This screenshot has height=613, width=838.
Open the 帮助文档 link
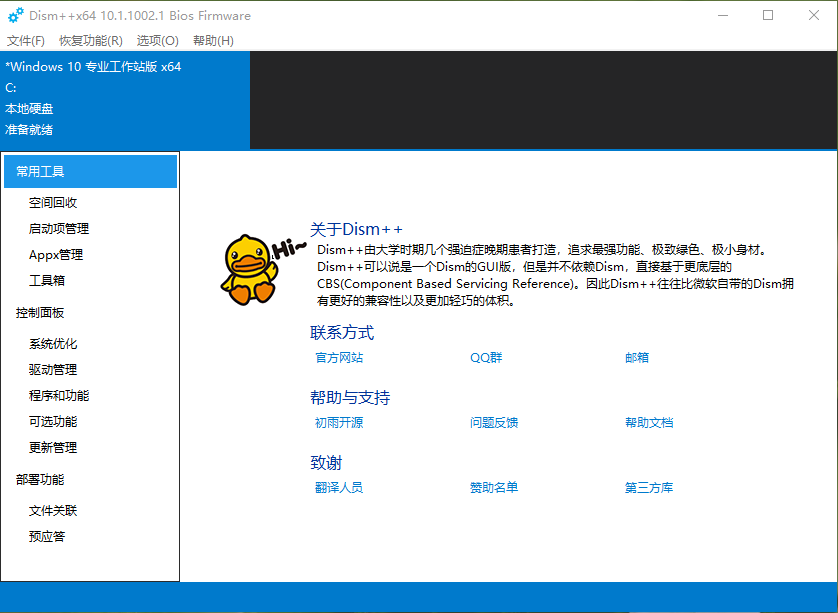(649, 423)
